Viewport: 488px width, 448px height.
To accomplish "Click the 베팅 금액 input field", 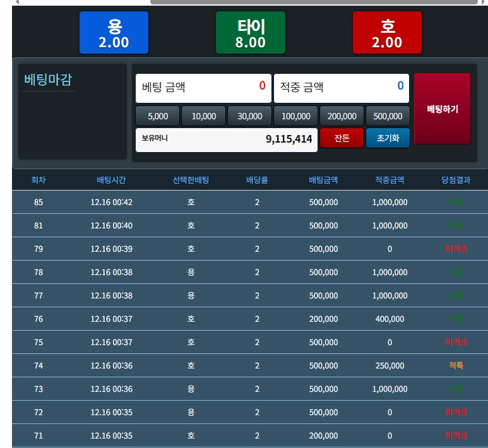I will pyautogui.click(x=203, y=88).
